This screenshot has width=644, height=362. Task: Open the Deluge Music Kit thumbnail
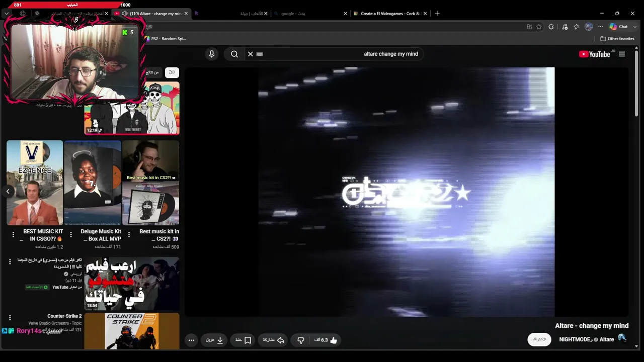pyautogui.click(x=93, y=183)
